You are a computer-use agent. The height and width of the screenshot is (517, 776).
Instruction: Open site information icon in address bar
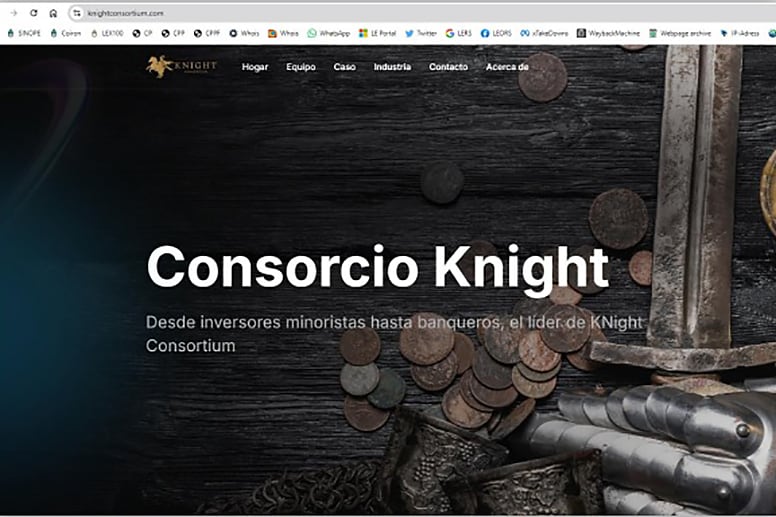pos(77,13)
